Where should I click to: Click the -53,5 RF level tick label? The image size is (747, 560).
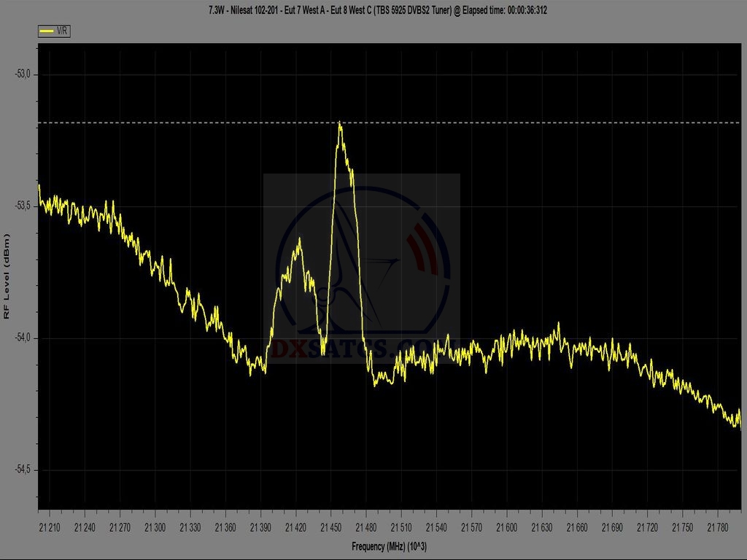[27, 206]
